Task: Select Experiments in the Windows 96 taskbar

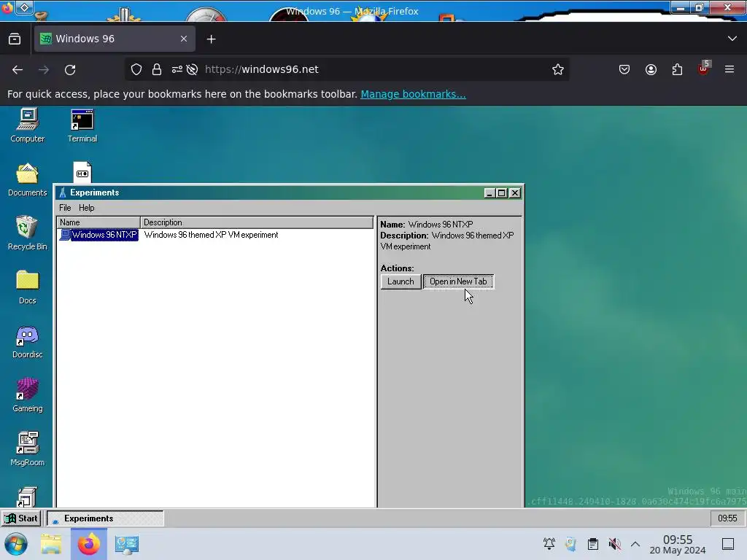Action: point(105,518)
